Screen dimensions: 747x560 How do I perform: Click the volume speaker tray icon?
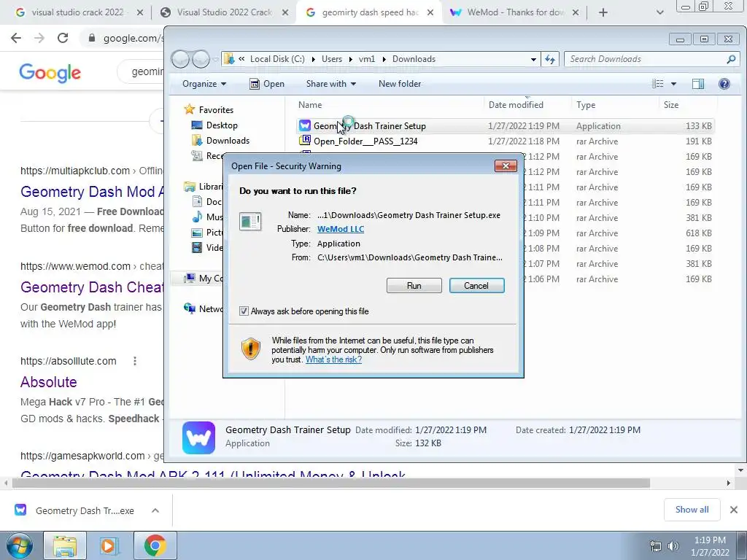673,546
